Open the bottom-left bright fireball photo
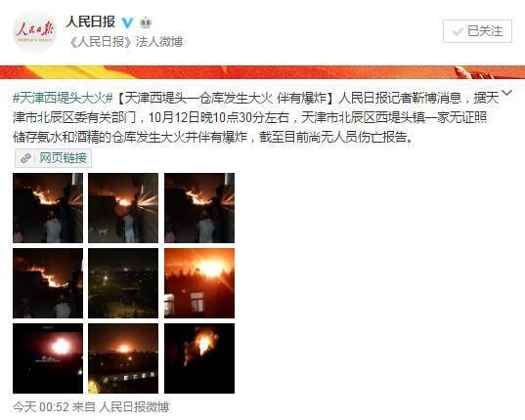The height and width of the screenshot is (420, 525). pos(48,358)
